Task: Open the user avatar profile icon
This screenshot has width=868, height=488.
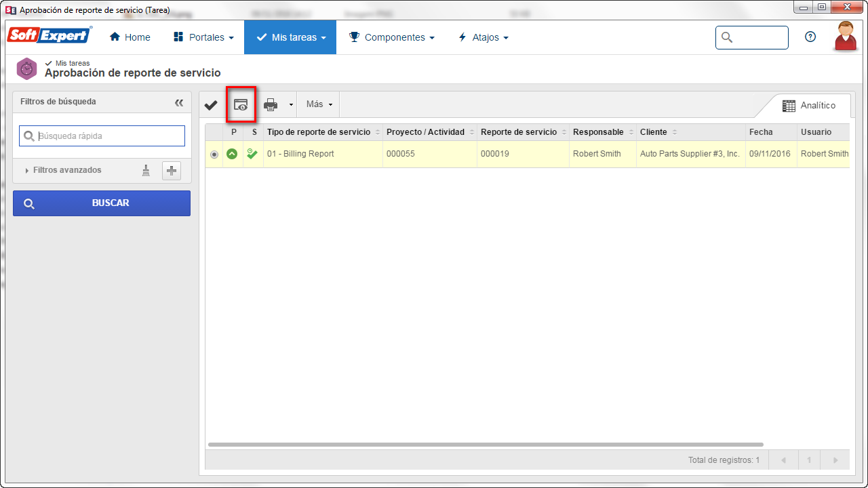Action: [845, 37]
